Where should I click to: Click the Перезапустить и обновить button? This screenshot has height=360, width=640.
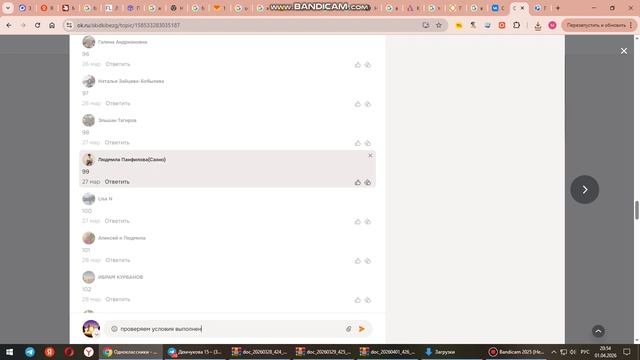[598, 25]
